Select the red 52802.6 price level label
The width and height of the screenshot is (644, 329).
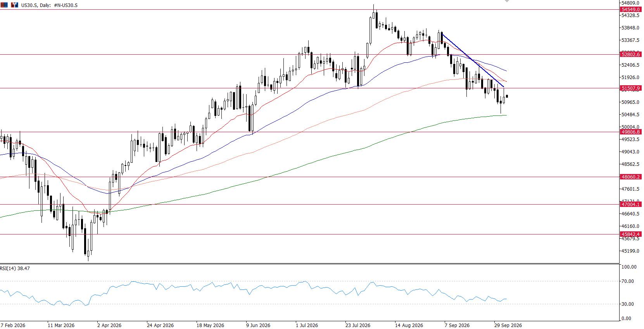(630, 55)
